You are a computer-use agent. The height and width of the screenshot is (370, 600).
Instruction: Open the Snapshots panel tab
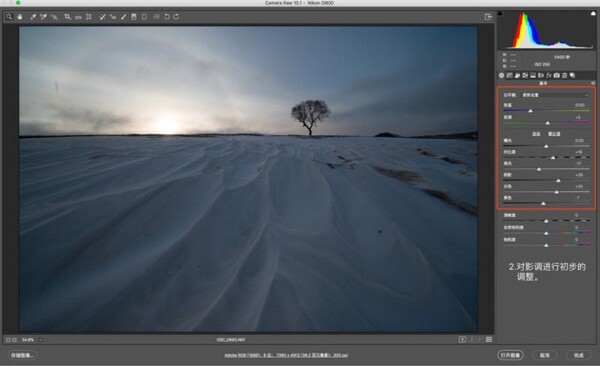572,75
